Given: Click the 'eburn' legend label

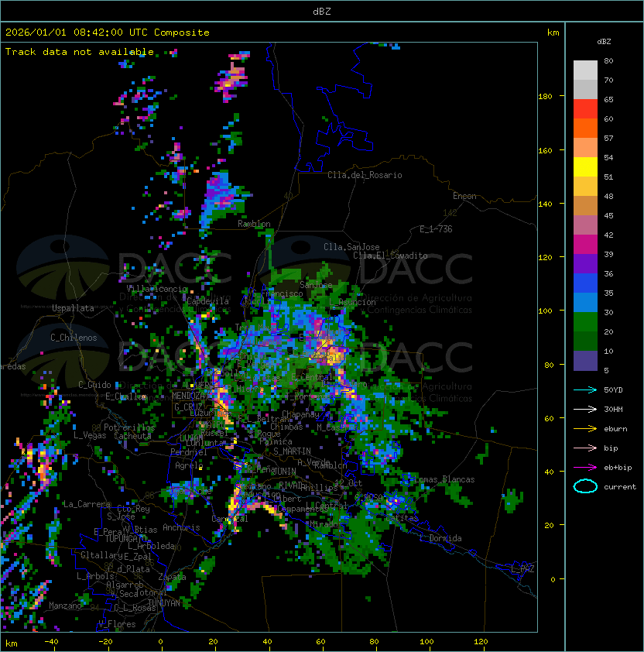Looking at the screenshot, I should point(615,429).
